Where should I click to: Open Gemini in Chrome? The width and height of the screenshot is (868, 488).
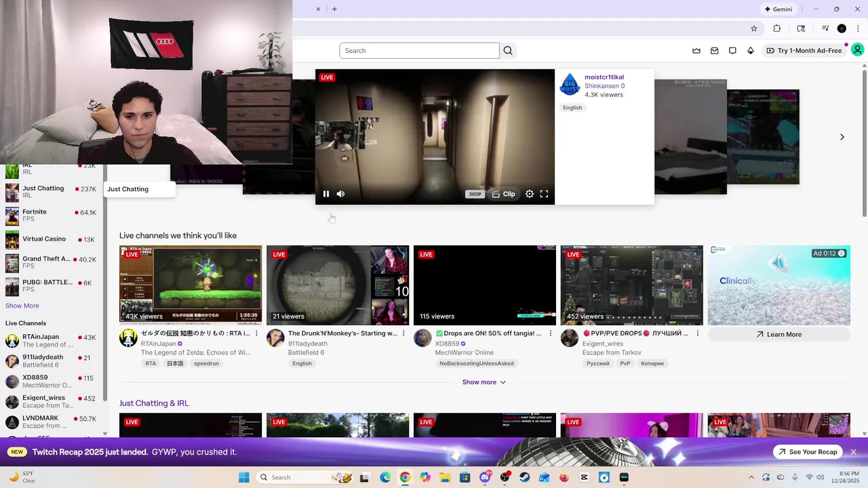(x=778, y=9)
